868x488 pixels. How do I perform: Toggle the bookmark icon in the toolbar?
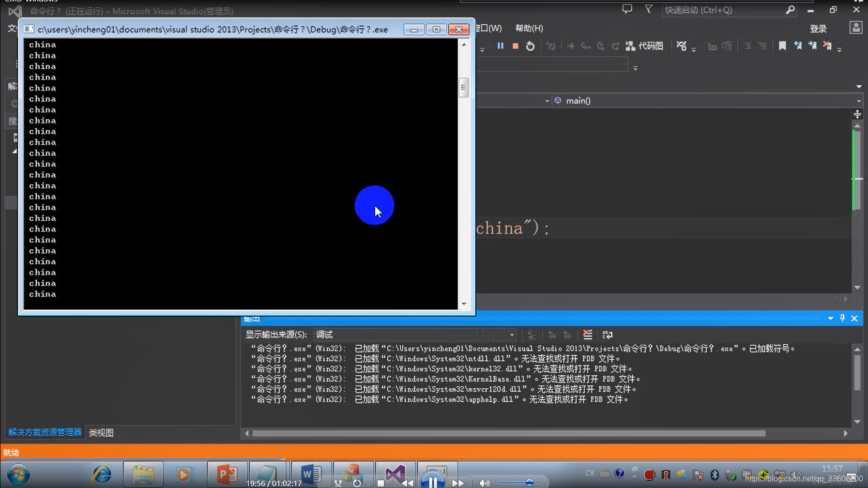(782, 46)
